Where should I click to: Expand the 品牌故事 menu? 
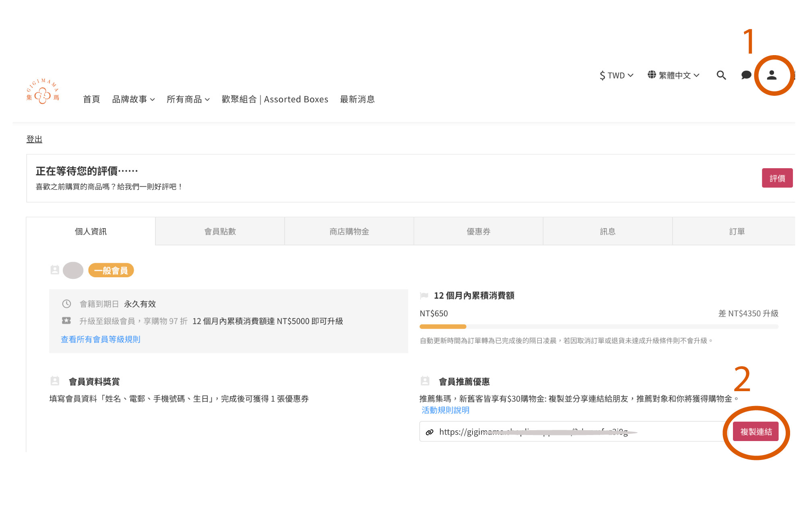[133, 99]
